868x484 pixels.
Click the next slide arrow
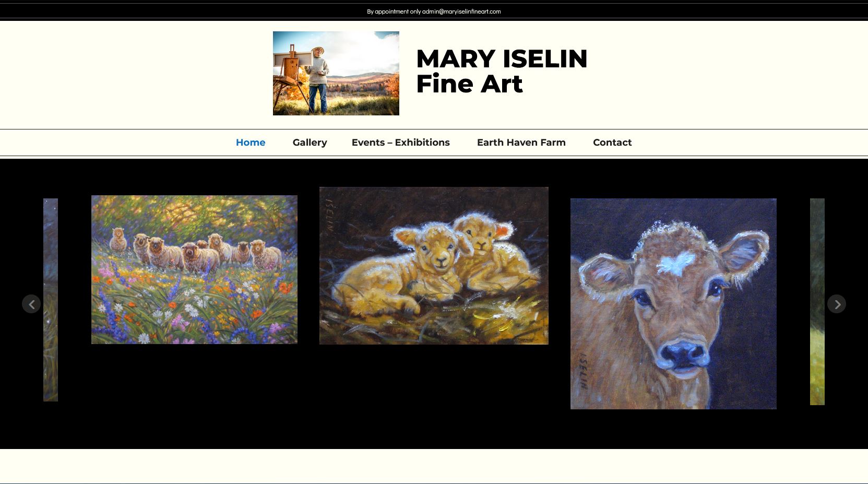point(837,304)
